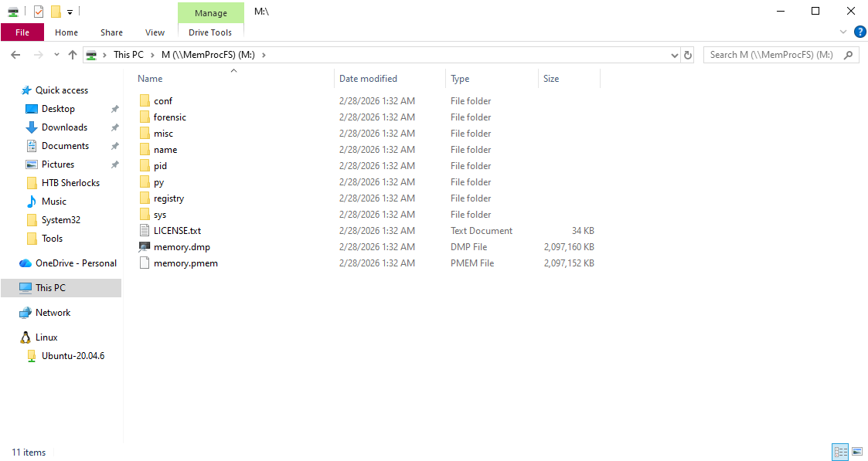Switch to details view in the status bar
Viewport: 868px width, 461px height.
coord(840,452)
